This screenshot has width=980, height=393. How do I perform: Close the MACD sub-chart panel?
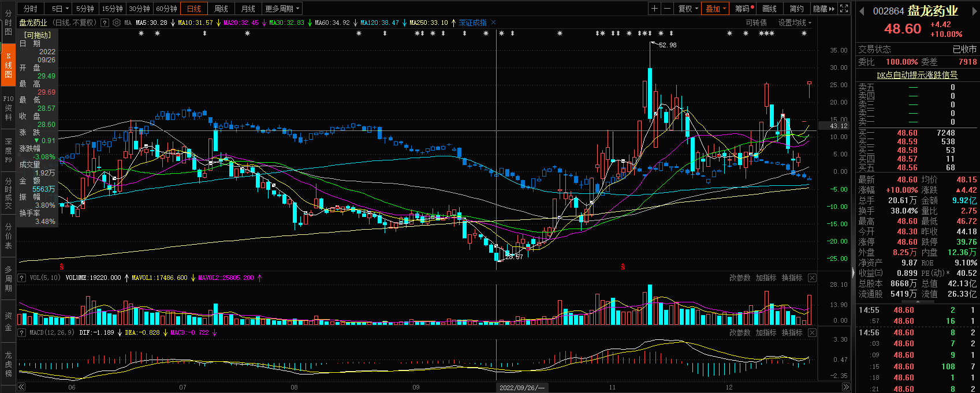812,333
